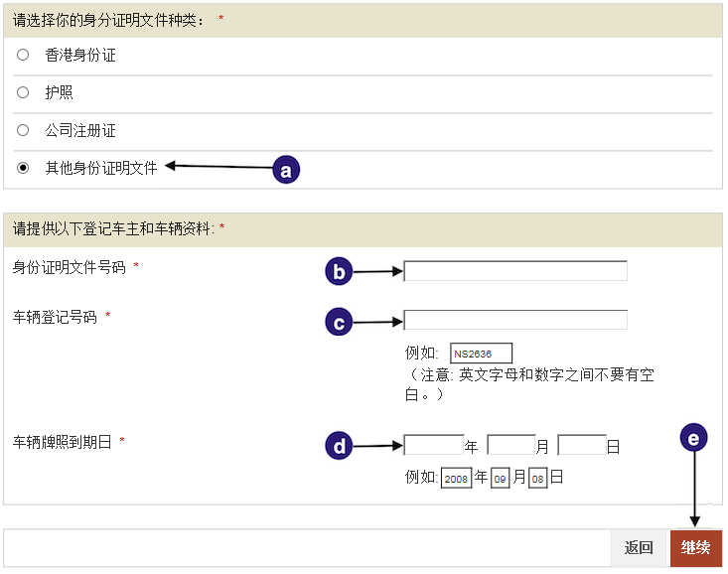This screenshot has height=574, width=728.
Task: Click the example month box showing 09
Action: pos(501,479)
